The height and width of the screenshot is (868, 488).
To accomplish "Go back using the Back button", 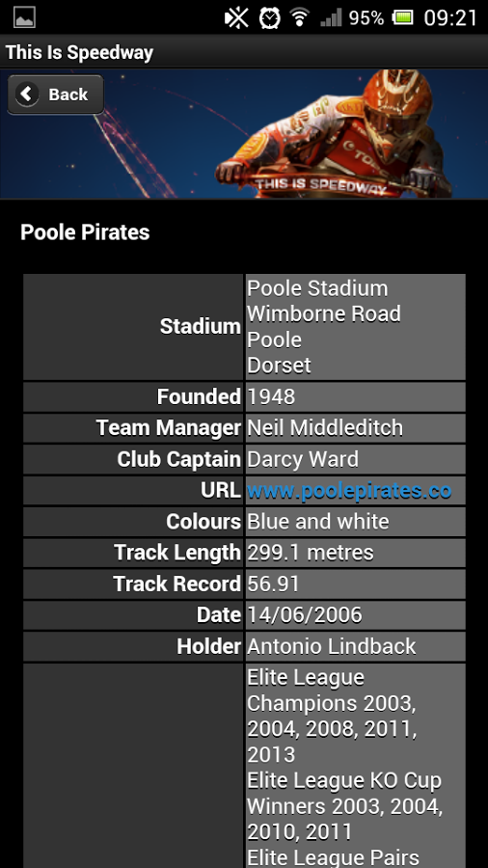I will [x=55, y=95].
